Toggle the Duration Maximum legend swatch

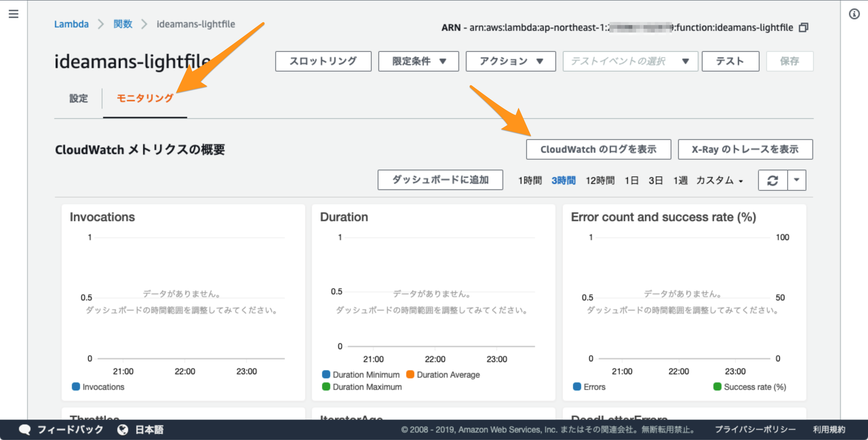[x=326, y=386]
